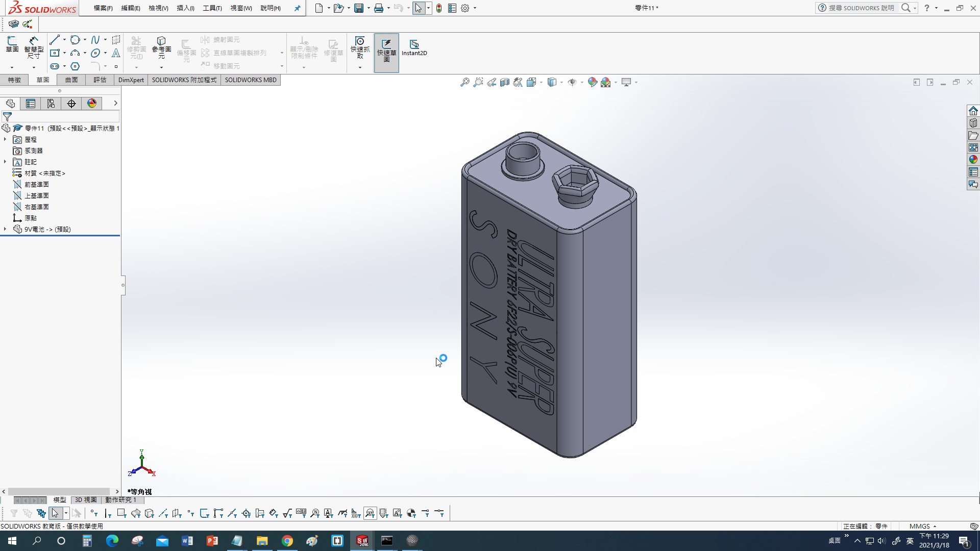Image resolution: width=980 pixels, height=551 pixels.
Task: Open the Display Style icon
Action: (552, 82)
